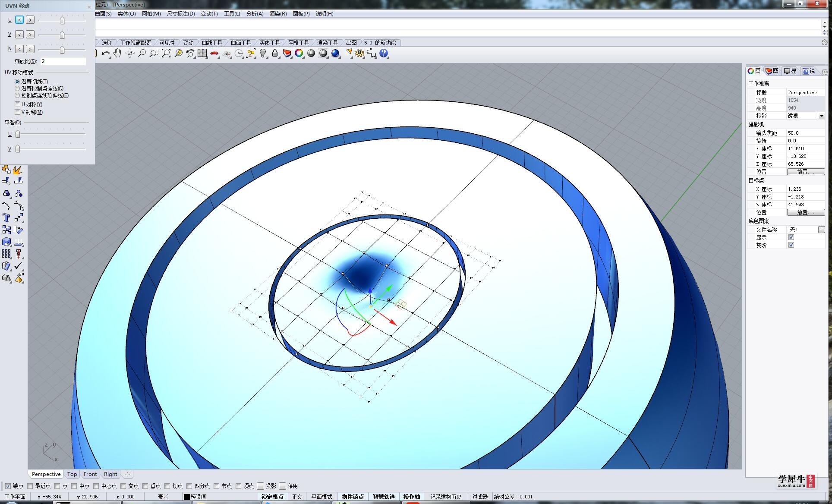Click the light bulb hide icon
The height and width of the screenshot is (504, 832).
point(263,54)
